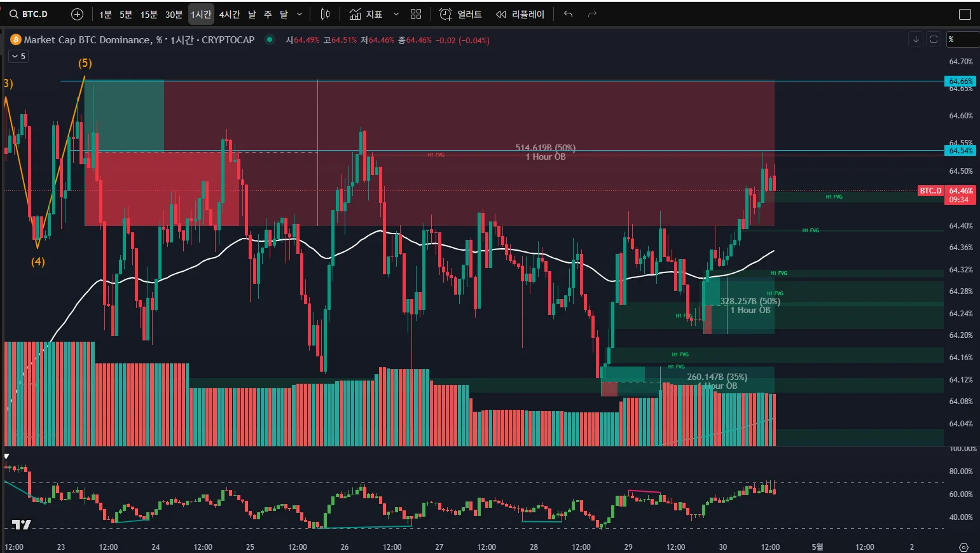Image resolution: width=980 pixels, height=553 pixels.
Task: Click the 328.257B (50%) order block label
Action: [750, 301]
